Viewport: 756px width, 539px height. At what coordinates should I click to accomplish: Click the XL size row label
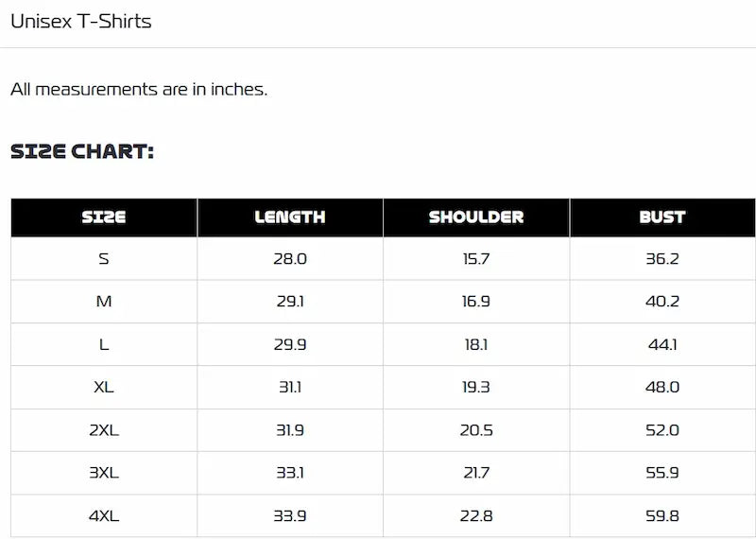click(104, 388)
